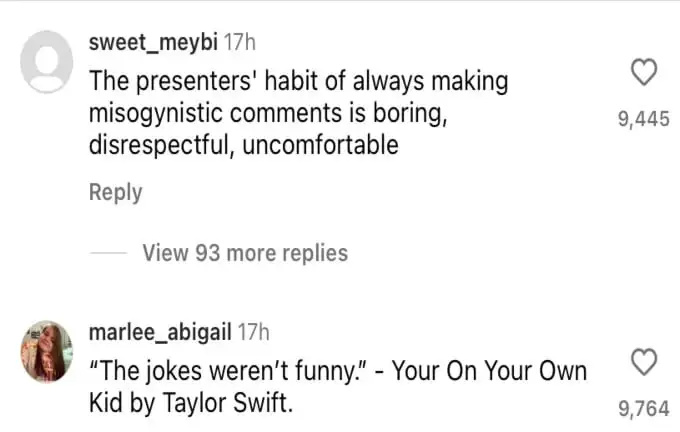Screen dimensions: 680x432
Task: Click the 17h timestamp next to sweet_meybi
Action: click(239, 43)
